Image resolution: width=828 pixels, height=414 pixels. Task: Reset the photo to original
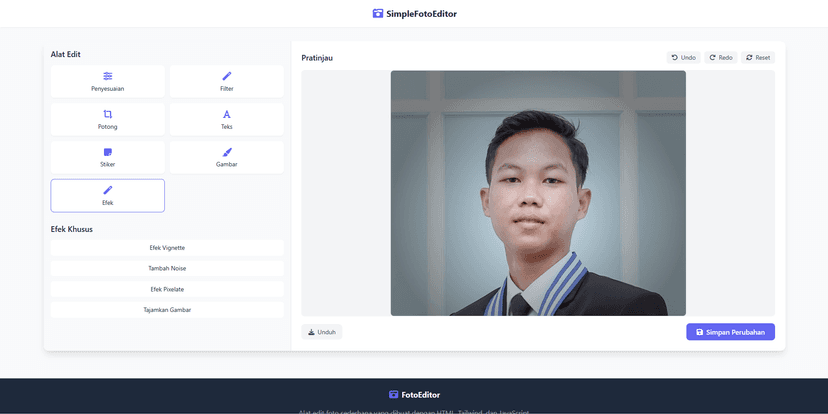pos(758,58)
